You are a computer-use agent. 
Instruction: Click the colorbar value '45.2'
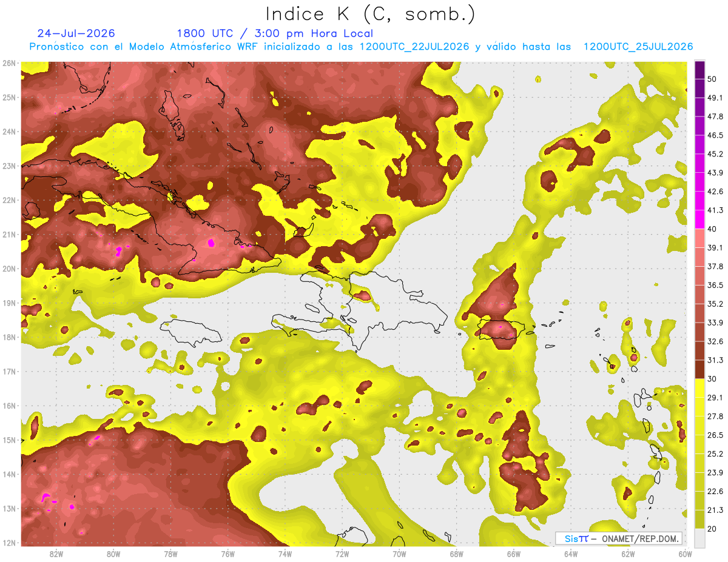pos(715,154)
